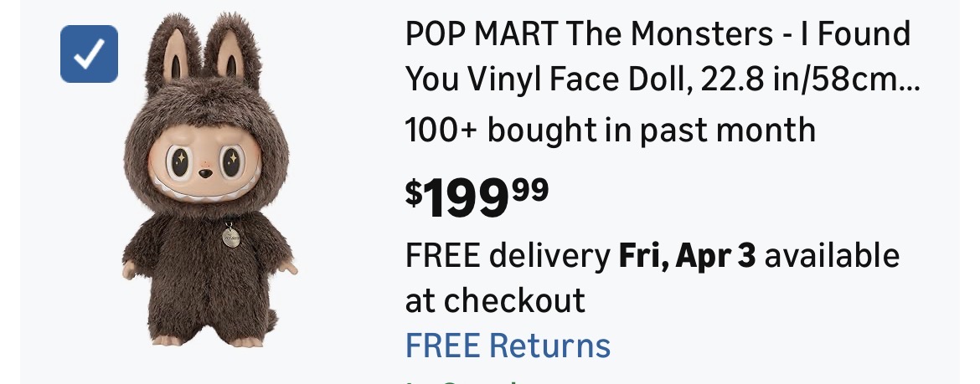The image size is (980, 384).
Task: Click the white checkmark icon
Action: tap(89, 54)
